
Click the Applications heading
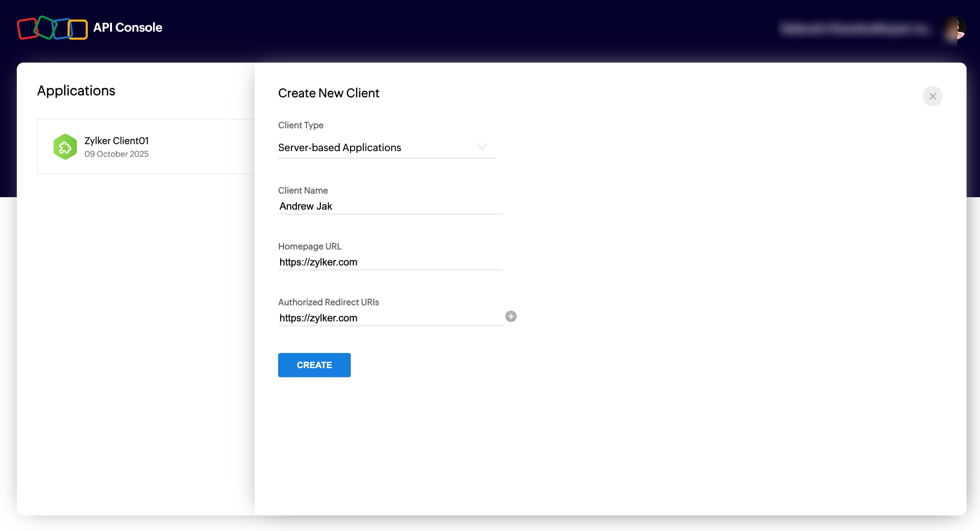pyautogui.click(x=76, y=91)
